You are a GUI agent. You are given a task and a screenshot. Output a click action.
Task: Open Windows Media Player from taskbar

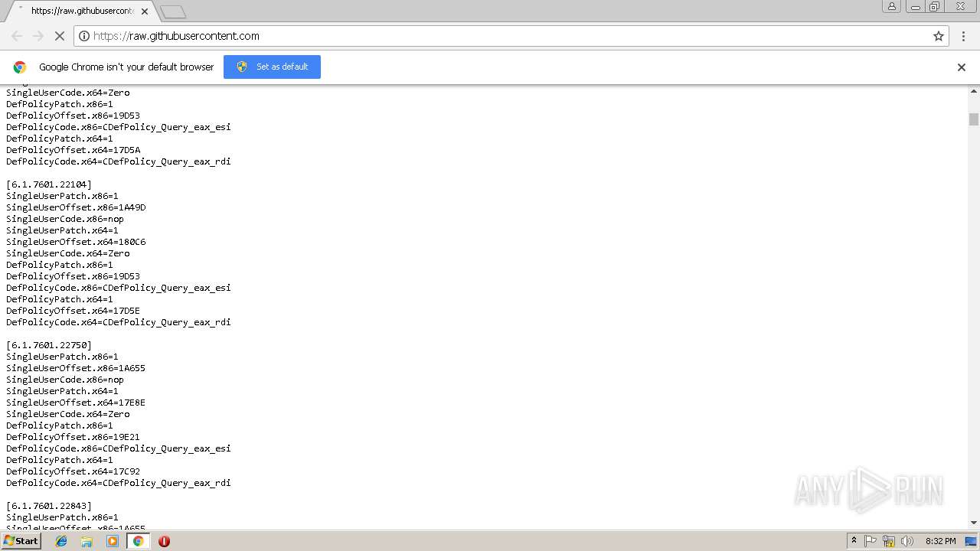click(113, 541)
